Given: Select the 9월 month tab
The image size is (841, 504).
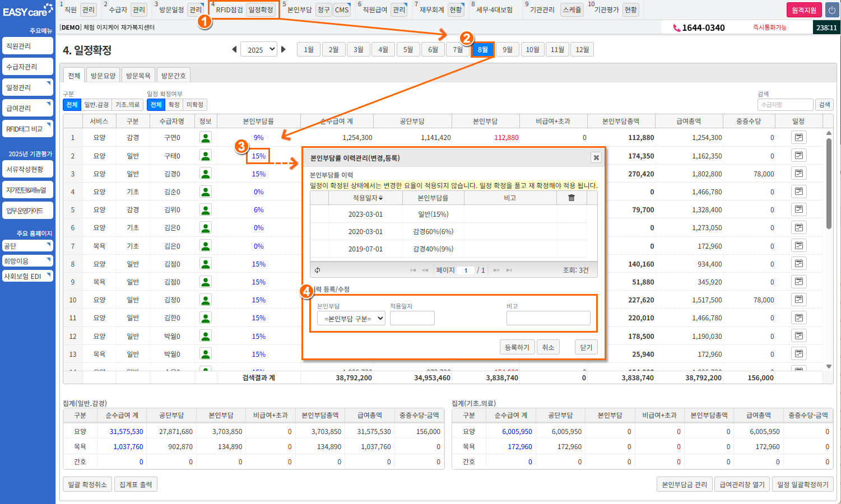Looking at the screenshot, I should (508, 49).
